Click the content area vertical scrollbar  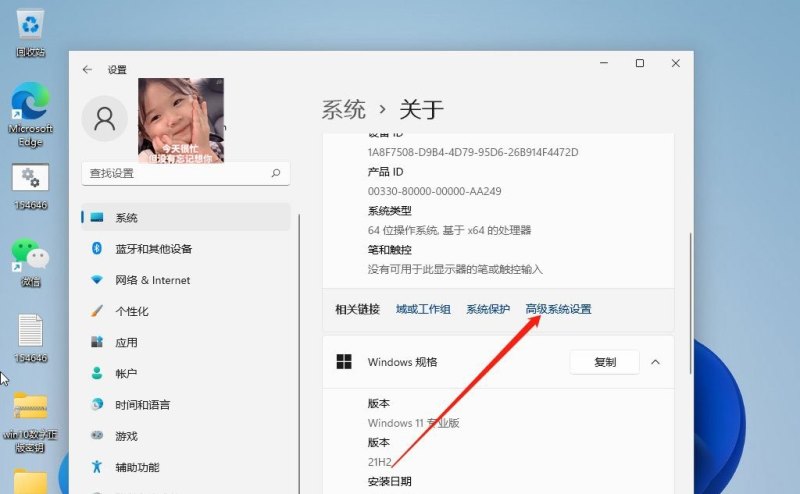point(690,304)
